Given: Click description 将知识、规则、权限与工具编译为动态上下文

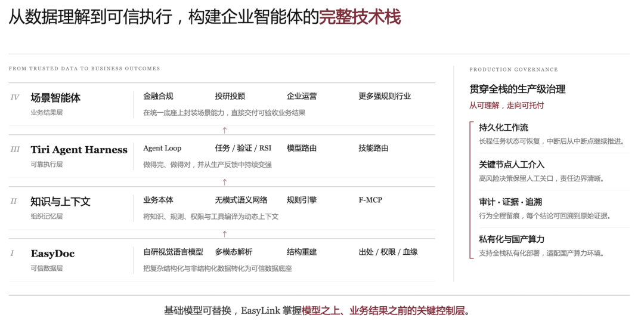Looking at the screenshot, I should coord(210,216).
